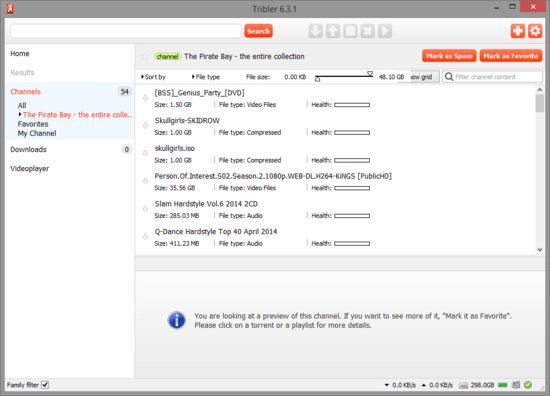Open Favorites channels list
The width and height of the screenshot is (550, 396).
(x=33, y=124)
